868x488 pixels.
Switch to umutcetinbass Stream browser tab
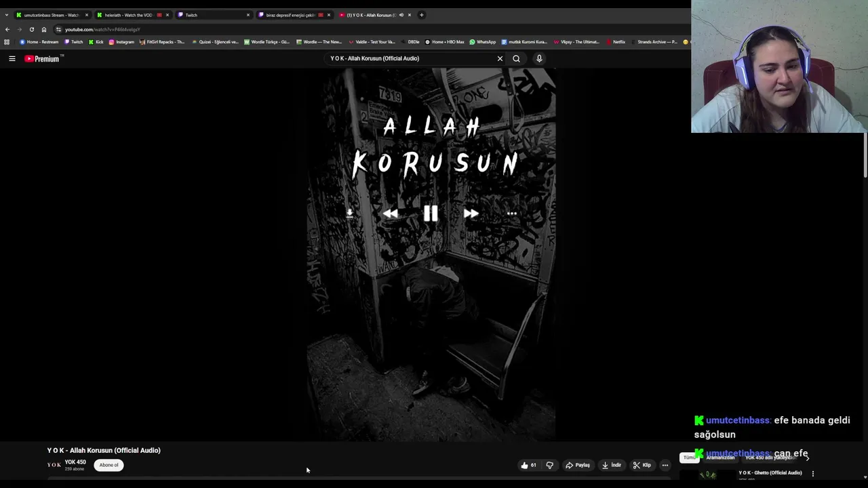click(52, 15)
